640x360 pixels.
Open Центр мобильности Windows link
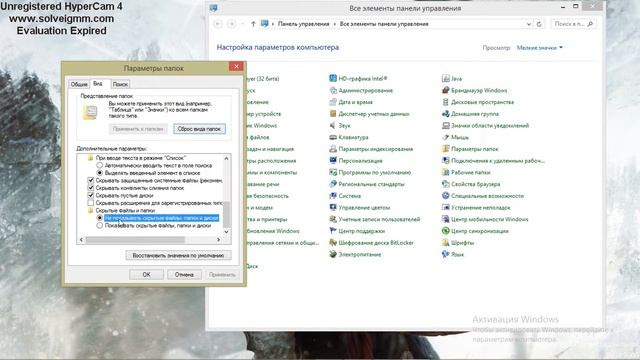489,220
